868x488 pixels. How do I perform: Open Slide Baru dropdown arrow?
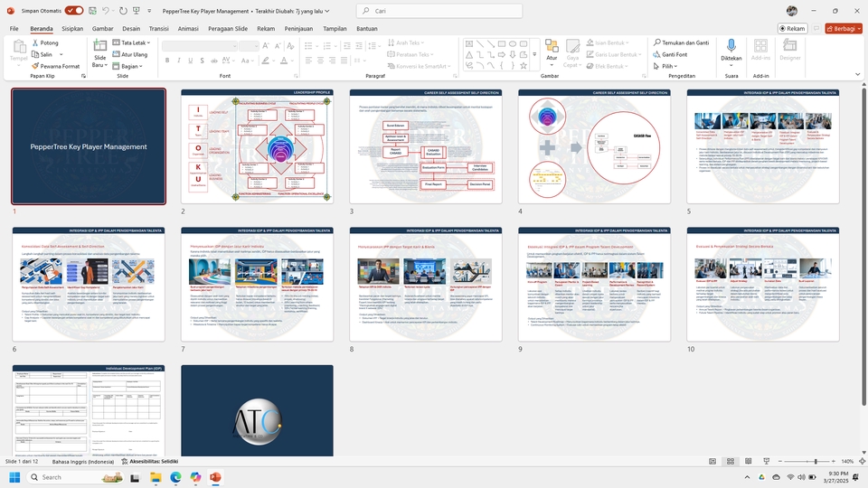click(x=99, y=61)
